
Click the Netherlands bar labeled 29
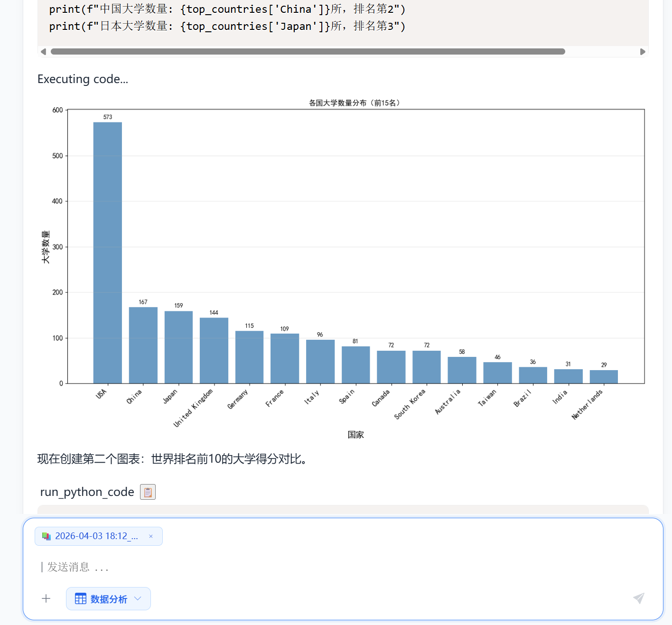604,376
